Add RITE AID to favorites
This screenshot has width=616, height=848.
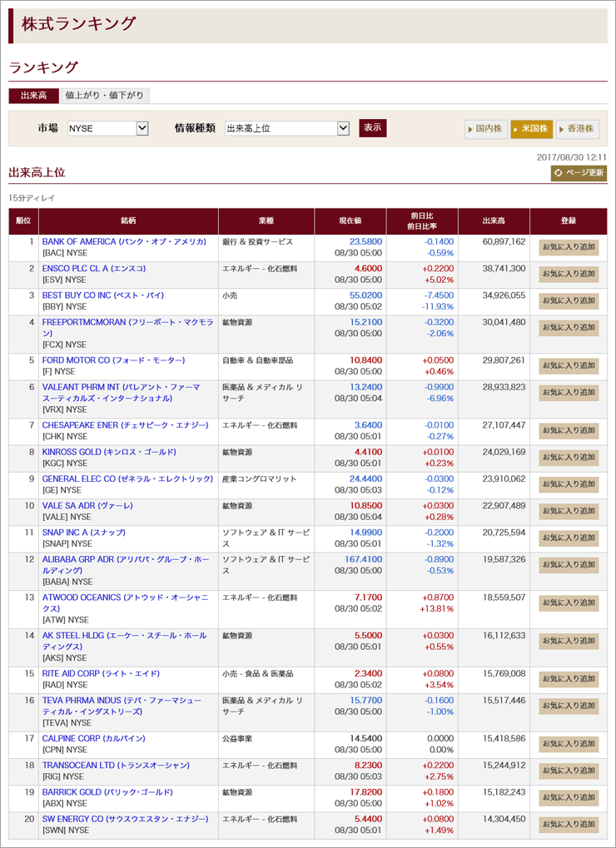pyautogui.click(x=569, y=680)
